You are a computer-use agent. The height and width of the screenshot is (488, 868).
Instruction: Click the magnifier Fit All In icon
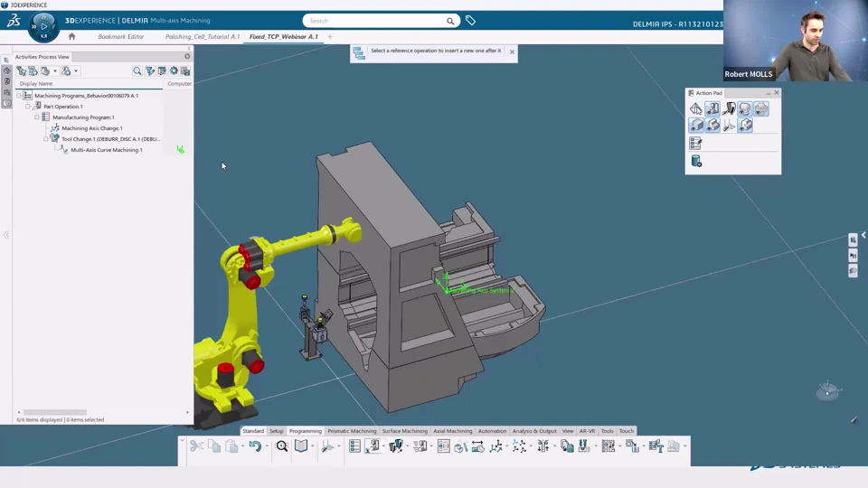click(x=282, y=446)
